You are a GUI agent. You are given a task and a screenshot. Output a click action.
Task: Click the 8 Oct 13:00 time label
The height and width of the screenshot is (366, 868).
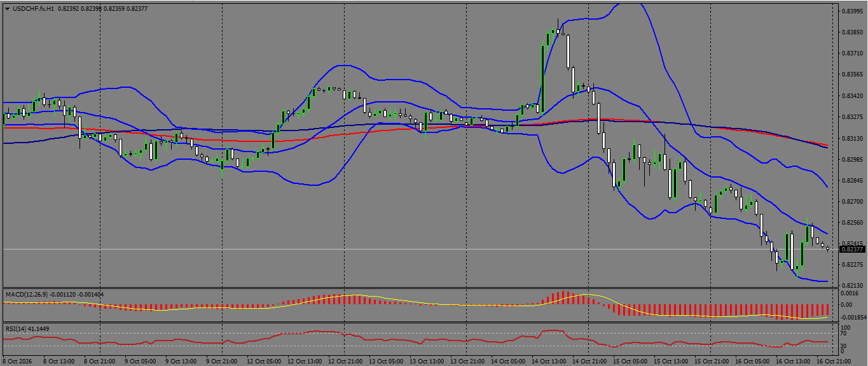point(59,361)
